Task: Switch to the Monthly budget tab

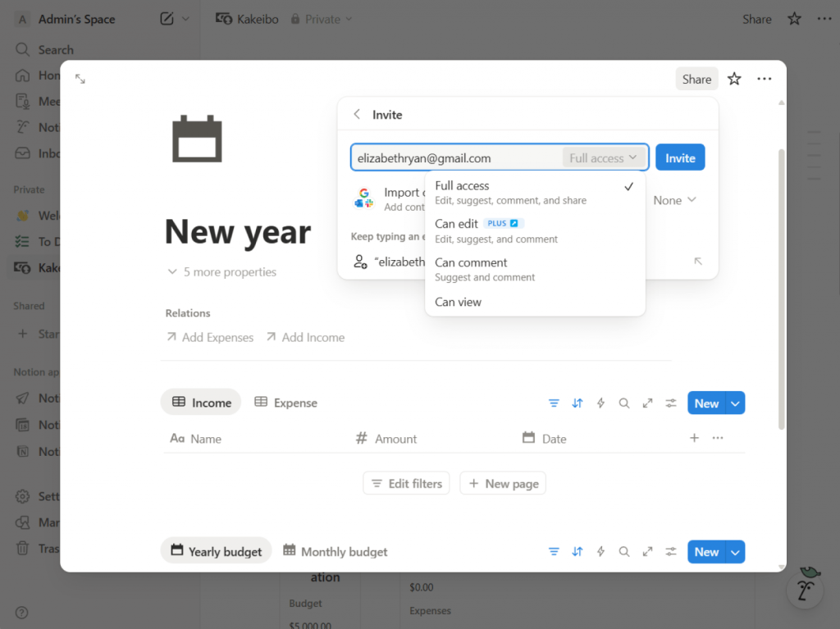Action: coord(335,551)
